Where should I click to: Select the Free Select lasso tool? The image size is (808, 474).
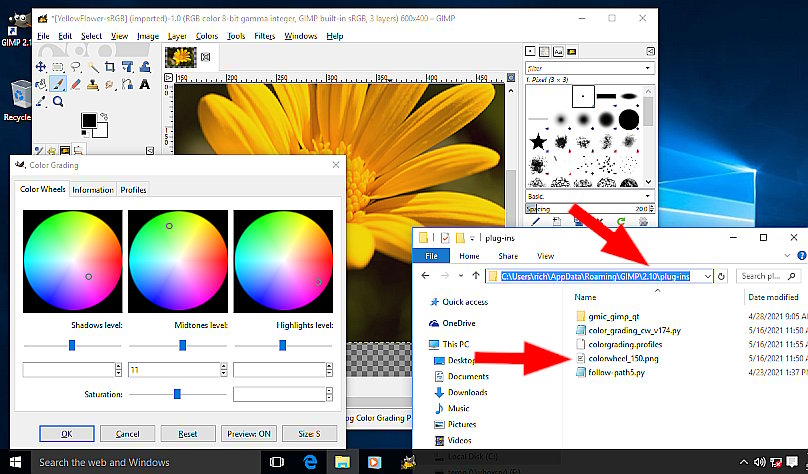tap(75, 67)
